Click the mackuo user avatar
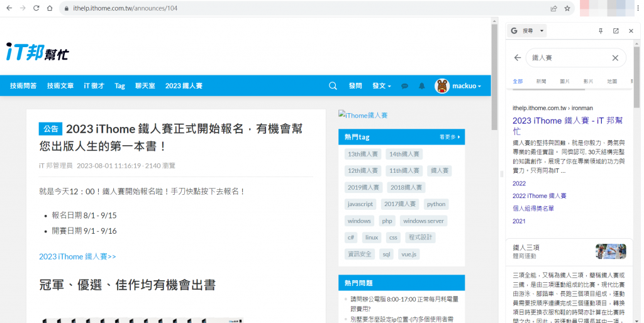644x323 pixels. [x=442, y=86]
